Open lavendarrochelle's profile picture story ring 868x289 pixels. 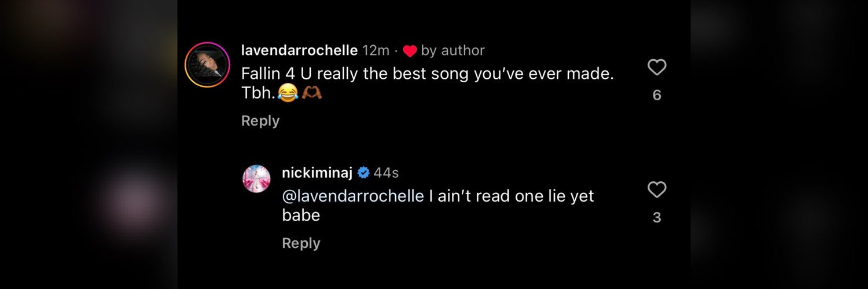[208, 65]
